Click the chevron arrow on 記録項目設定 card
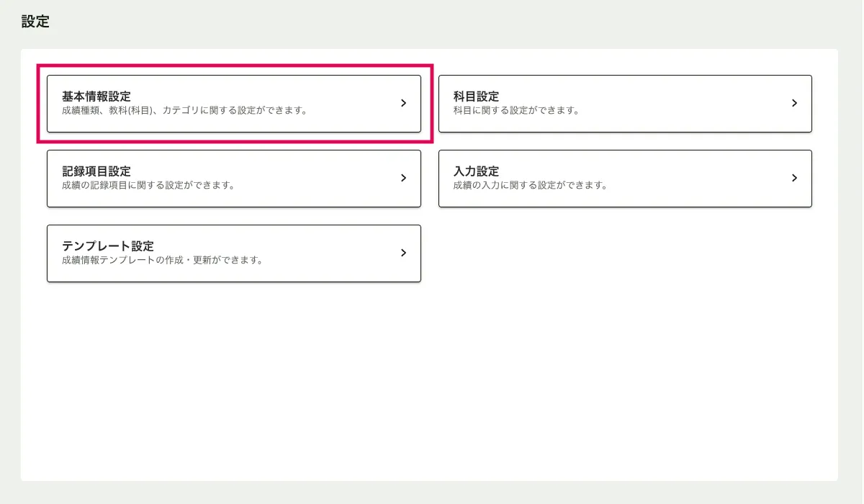 [403, 178]
